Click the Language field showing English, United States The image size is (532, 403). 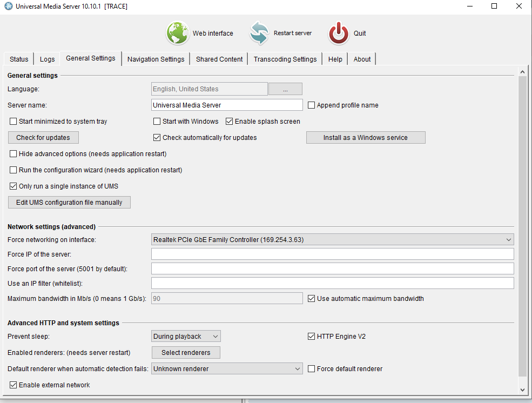click(210, 89)
